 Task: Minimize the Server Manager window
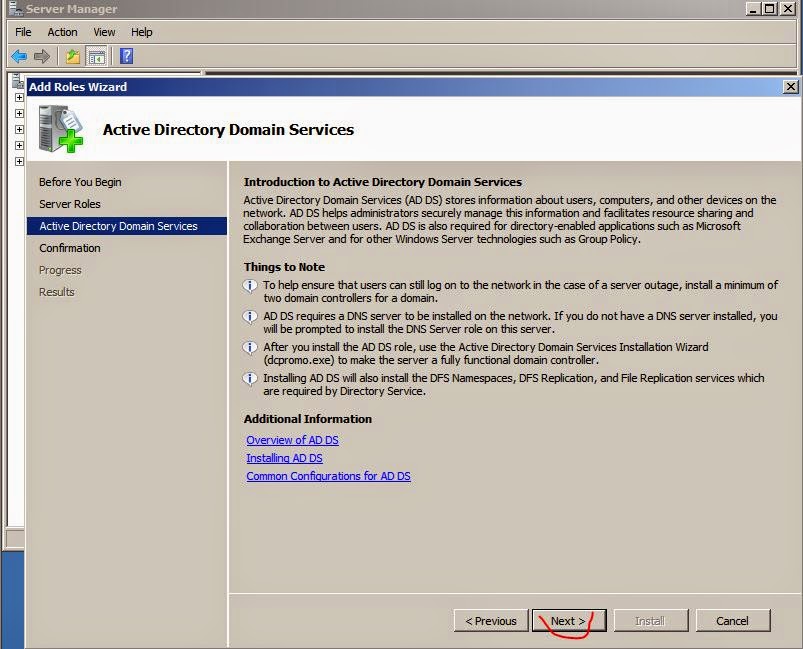(753, 9)
